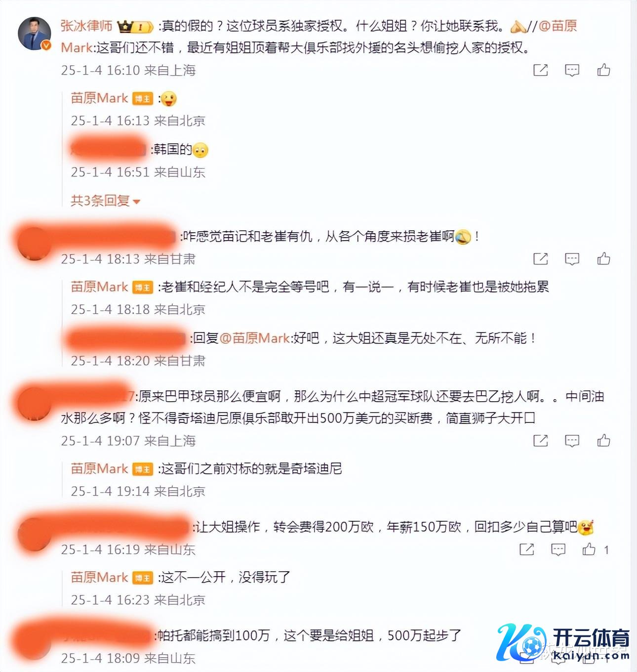637x672 pixels.
Task: Open 苗原Mark name in 19:14 reply
Action: (x=99, y=468)
